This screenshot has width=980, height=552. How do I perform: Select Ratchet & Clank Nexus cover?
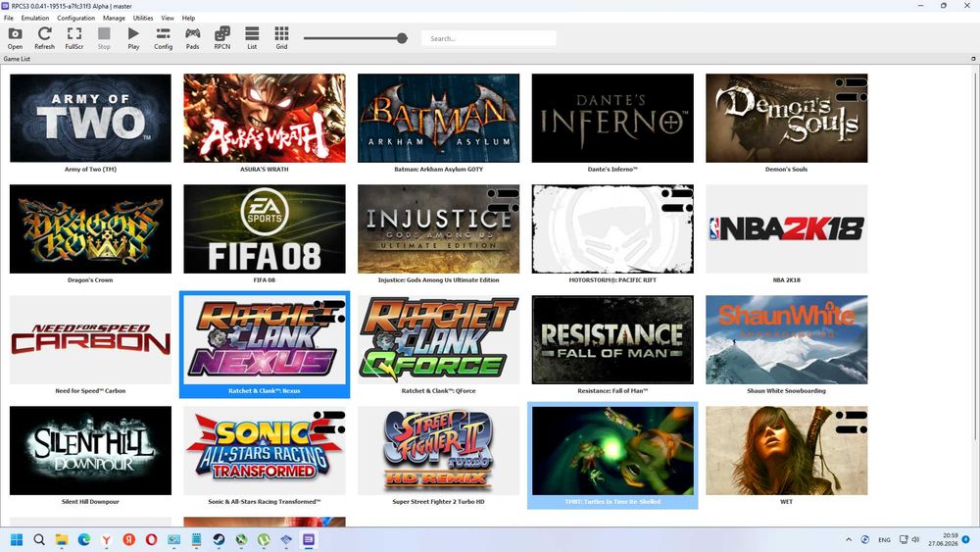point(265,339)
